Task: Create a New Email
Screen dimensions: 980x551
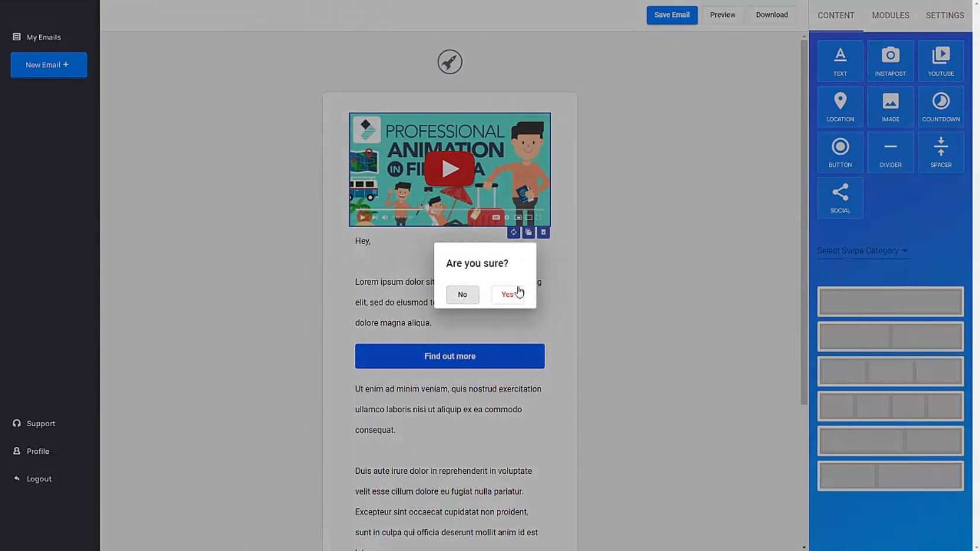Action: [x=49, y=65]
